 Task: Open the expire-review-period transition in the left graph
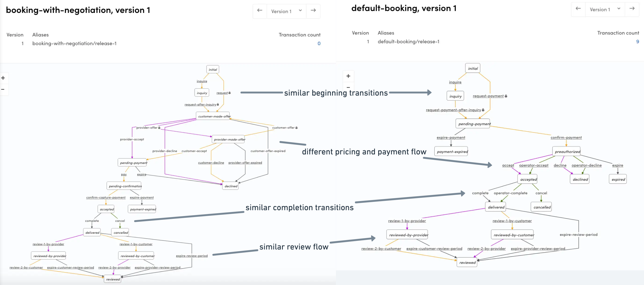coord(192,256)
